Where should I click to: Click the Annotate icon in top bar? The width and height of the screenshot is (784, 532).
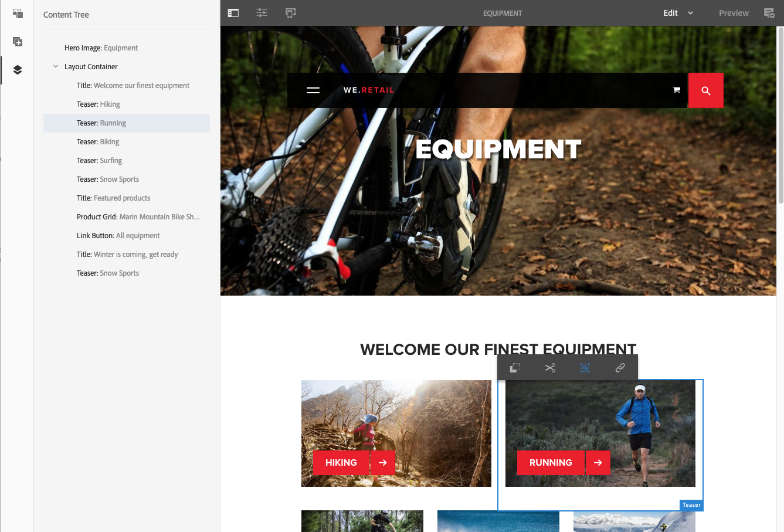[769, 13]
